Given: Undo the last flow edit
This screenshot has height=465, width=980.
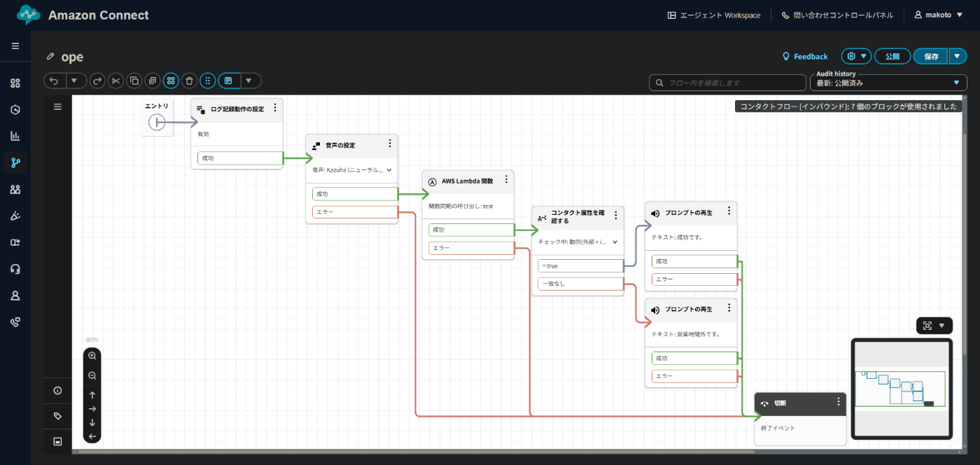Looking at the screenshot, I should (55, 81).
